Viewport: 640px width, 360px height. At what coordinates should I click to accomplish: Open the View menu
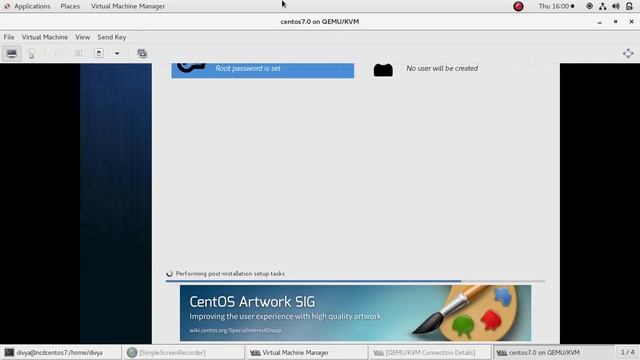click(x=82, y=37)
